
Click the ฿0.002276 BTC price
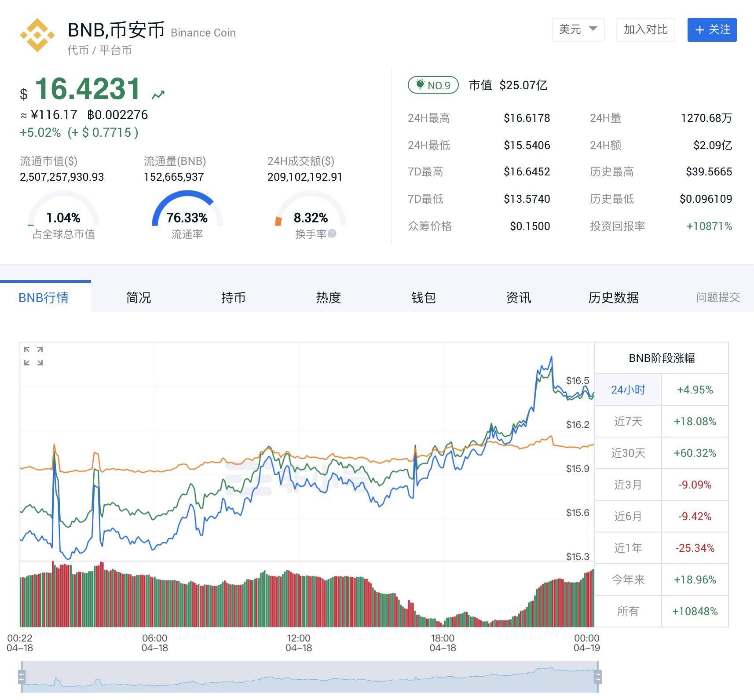[x=117, y=115]
